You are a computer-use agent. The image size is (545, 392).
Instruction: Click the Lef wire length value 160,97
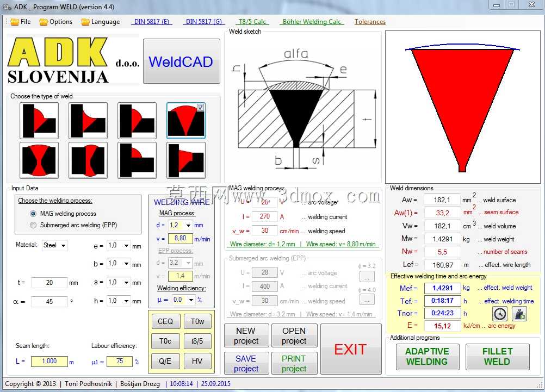coord(442,265)
